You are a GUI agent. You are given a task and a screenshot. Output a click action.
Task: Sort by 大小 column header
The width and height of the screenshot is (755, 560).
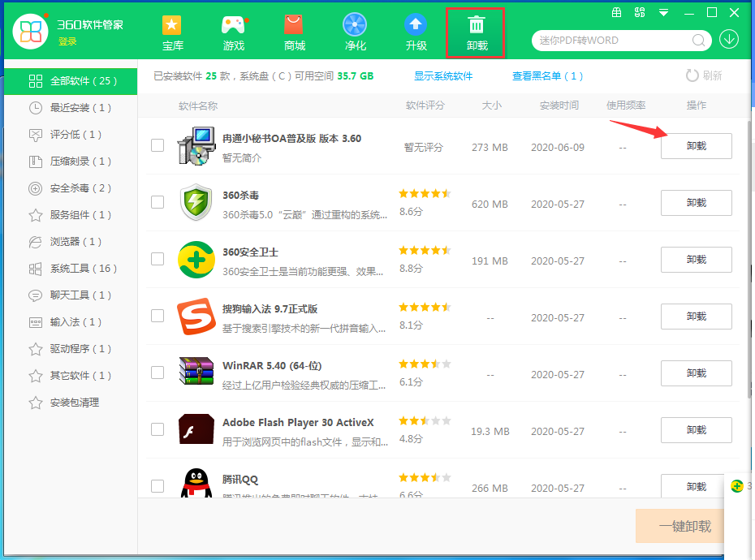[492, 106]
